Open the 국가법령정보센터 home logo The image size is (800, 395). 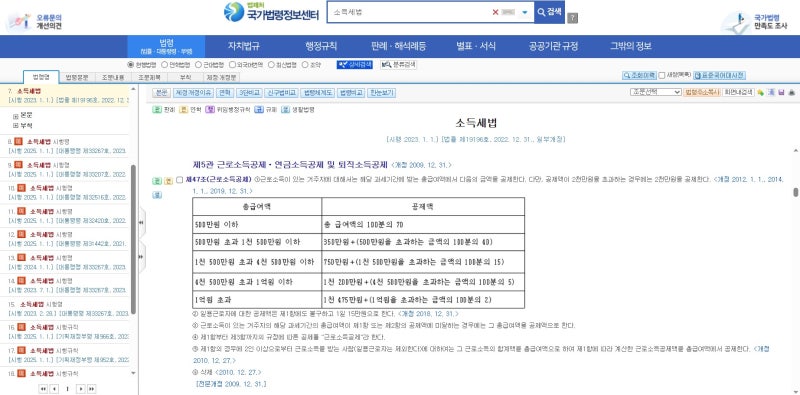pyautogui.click(x=271, y=12)
